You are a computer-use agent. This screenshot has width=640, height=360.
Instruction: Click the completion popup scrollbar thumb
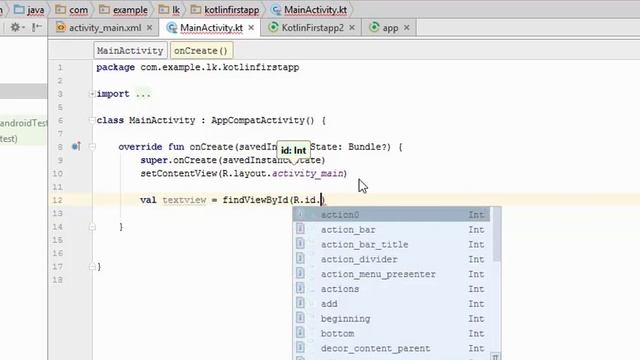click(x=496, y=234)
